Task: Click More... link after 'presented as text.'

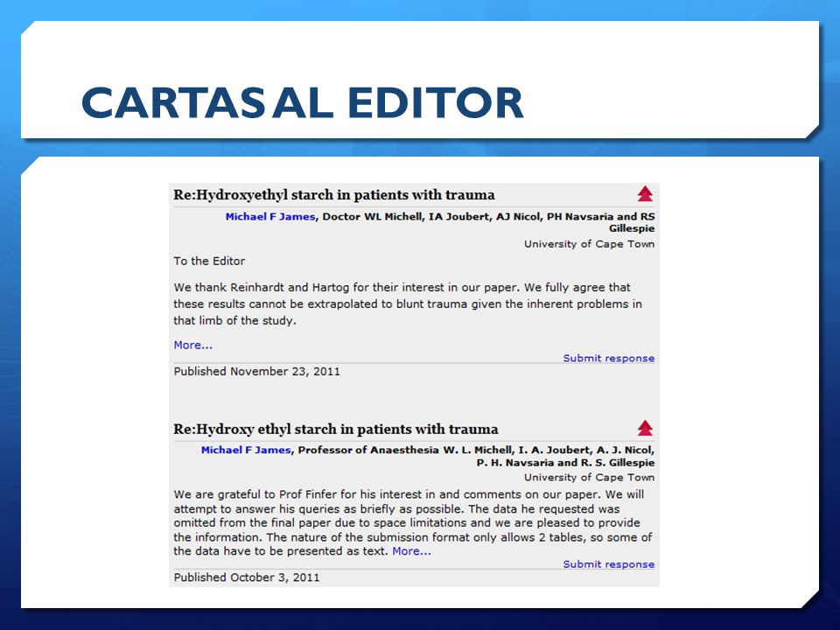Action: 411,551
